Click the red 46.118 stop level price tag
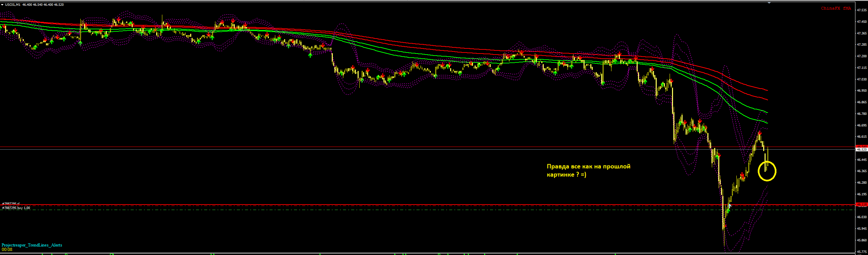This screenshot has height=255, width=868. 862,204
